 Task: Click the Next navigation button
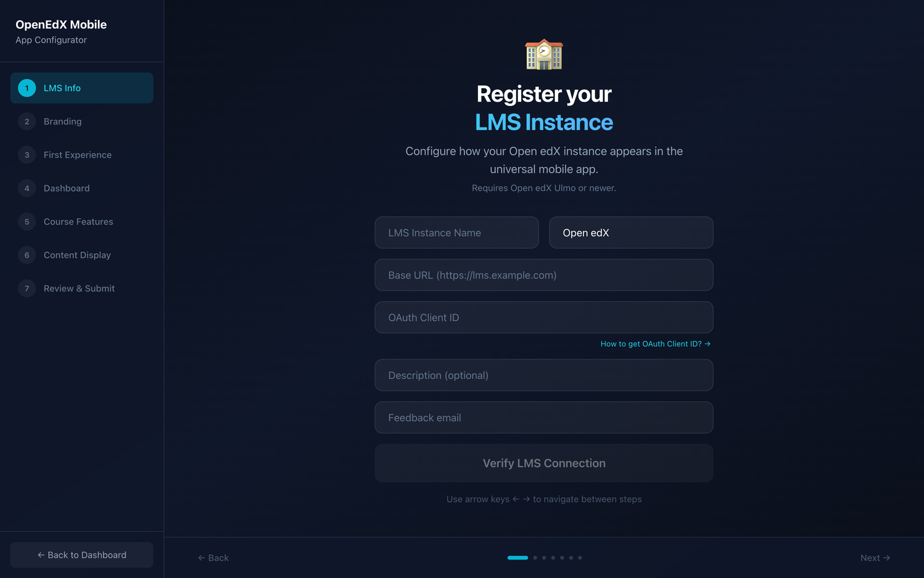pos(875,558)
